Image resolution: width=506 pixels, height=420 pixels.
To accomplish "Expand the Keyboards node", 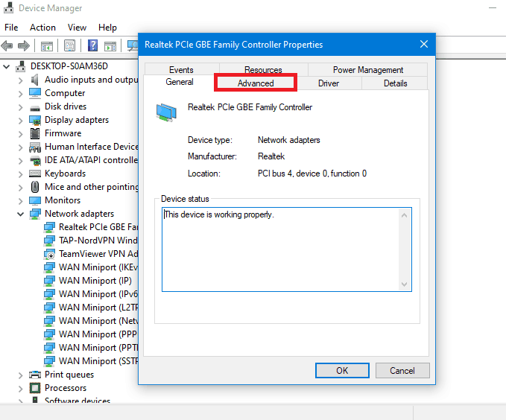I will click(x=21, y=174).
